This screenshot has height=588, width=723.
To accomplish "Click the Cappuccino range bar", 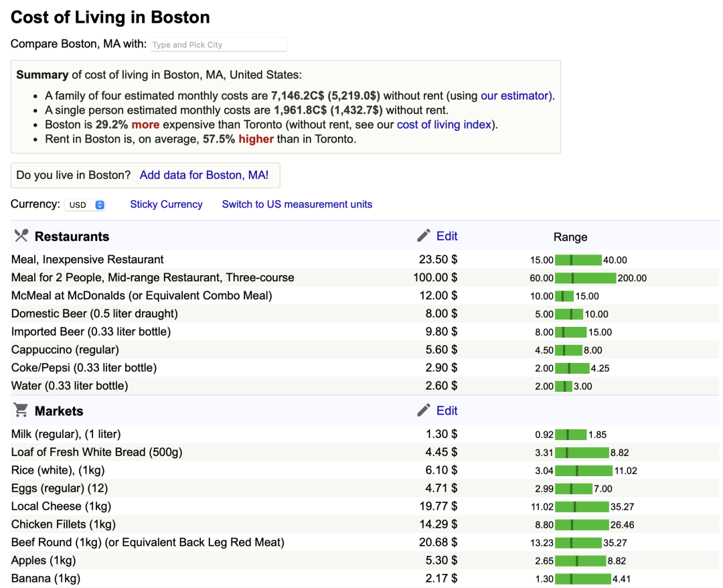I will 568,350.
